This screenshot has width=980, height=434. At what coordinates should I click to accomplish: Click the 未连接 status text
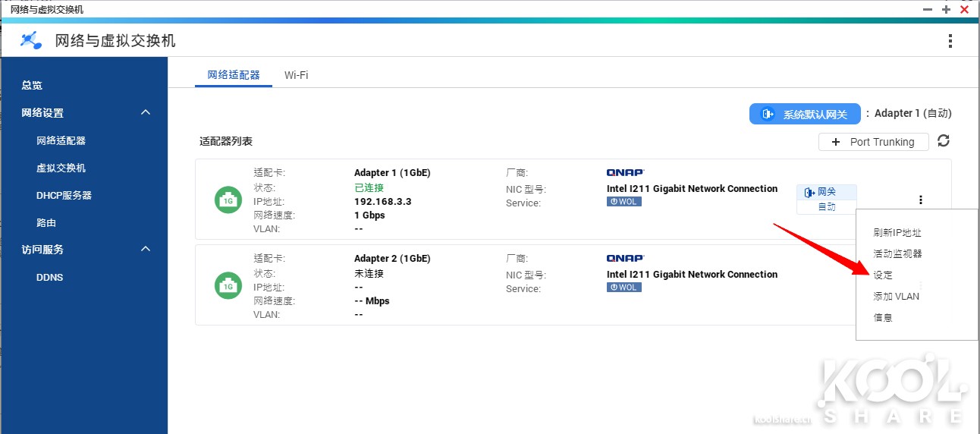point(369,273)
